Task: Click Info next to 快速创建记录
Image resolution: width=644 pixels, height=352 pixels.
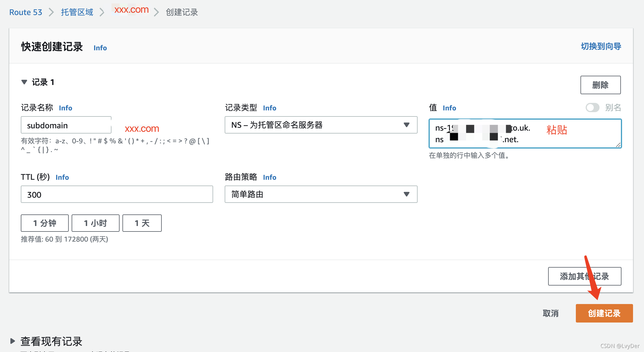Action: pos(100,48)
